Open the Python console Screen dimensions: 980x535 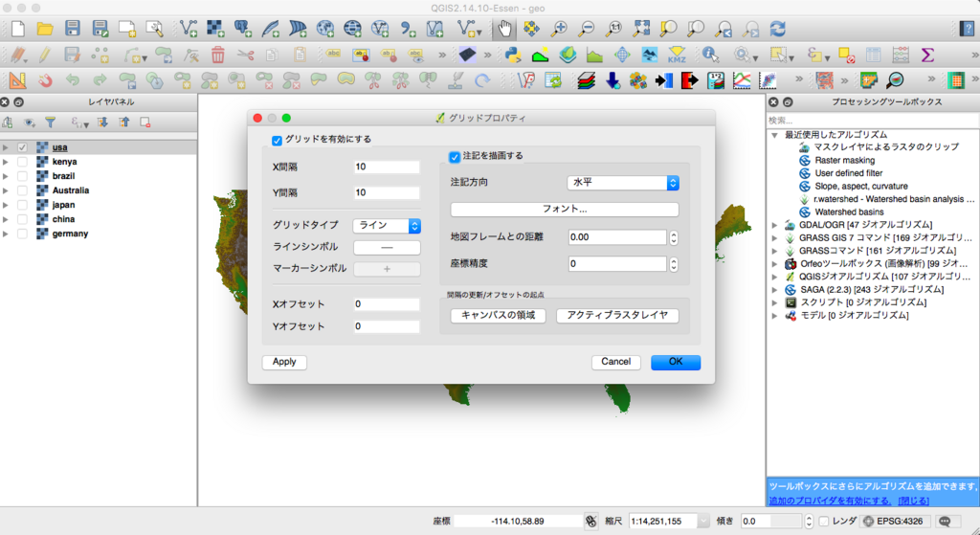tap(513, 55)
